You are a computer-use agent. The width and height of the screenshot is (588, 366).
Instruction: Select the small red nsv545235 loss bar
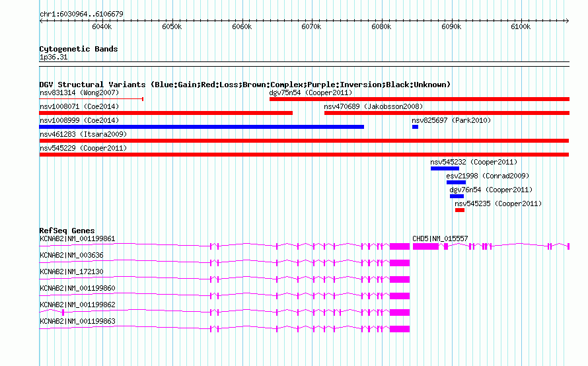click(x=460, y=210)
